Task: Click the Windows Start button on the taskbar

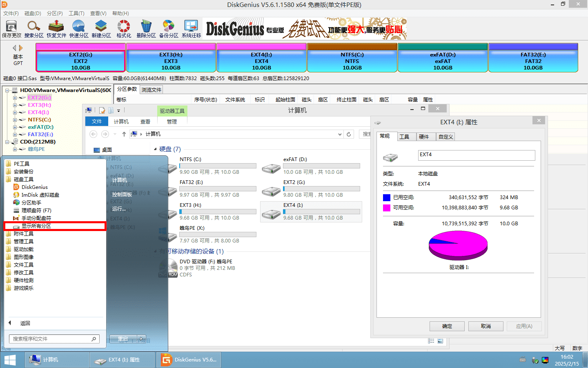Action: coord(10,360)
